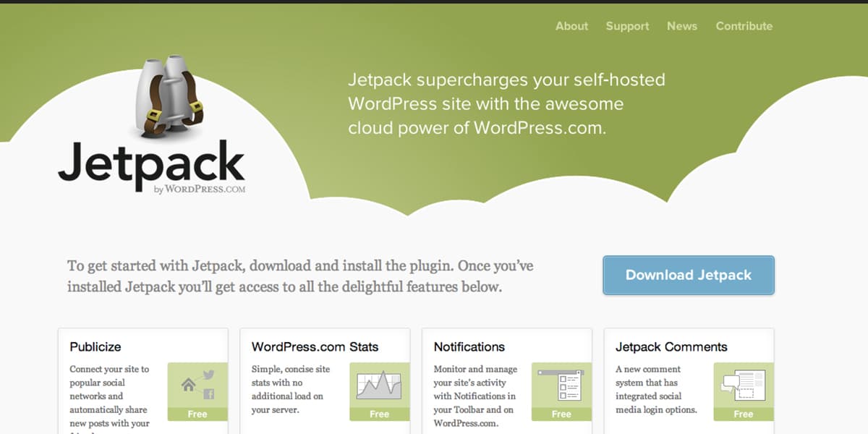
Task: Open the Contribute page
Action: pyautogui.click(x=744, y=26)
